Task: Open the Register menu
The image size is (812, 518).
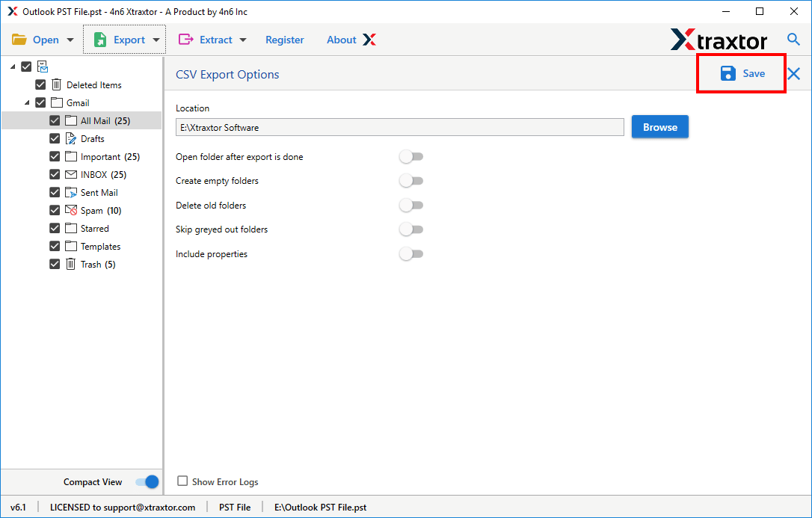Action: coord(285,39)
